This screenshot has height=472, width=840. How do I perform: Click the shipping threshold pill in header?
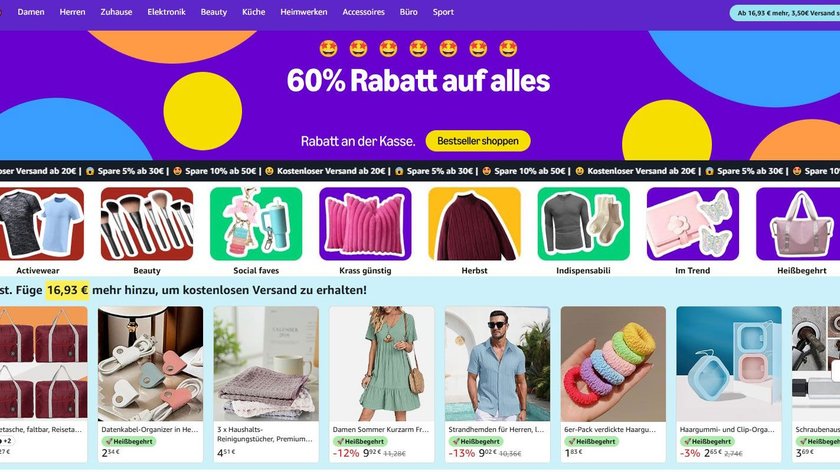pyautogui.click(x=785, y=13)
